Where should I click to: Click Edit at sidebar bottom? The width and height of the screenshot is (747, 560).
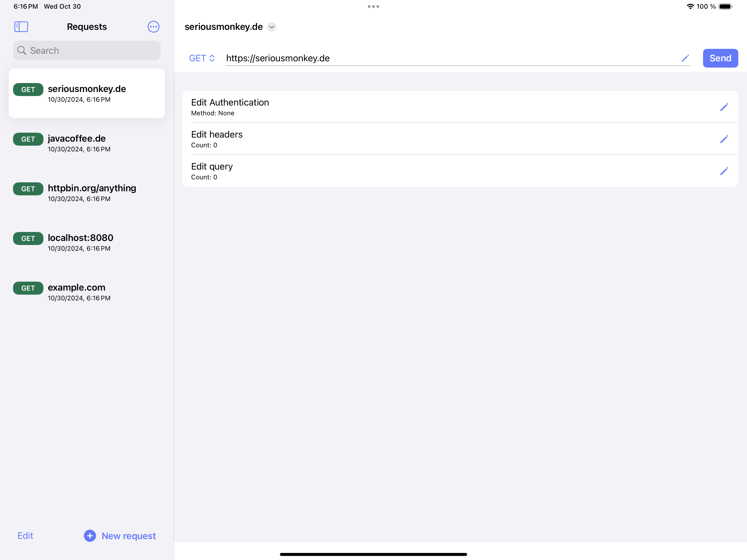(25, 536)
